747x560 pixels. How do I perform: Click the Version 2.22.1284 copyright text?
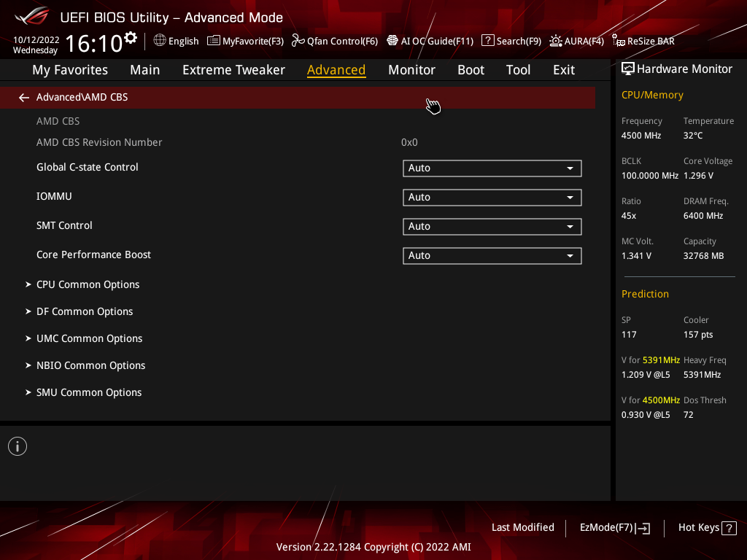click(373, 547)
